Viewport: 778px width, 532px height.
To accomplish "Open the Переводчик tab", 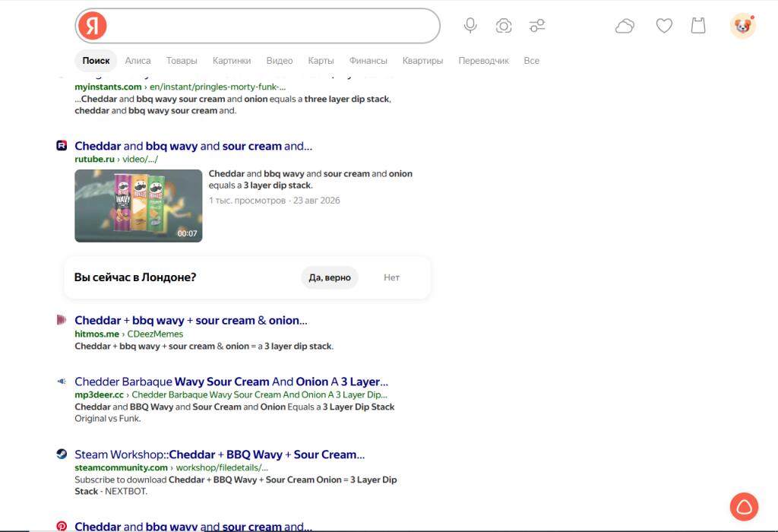I will point(483,61).
